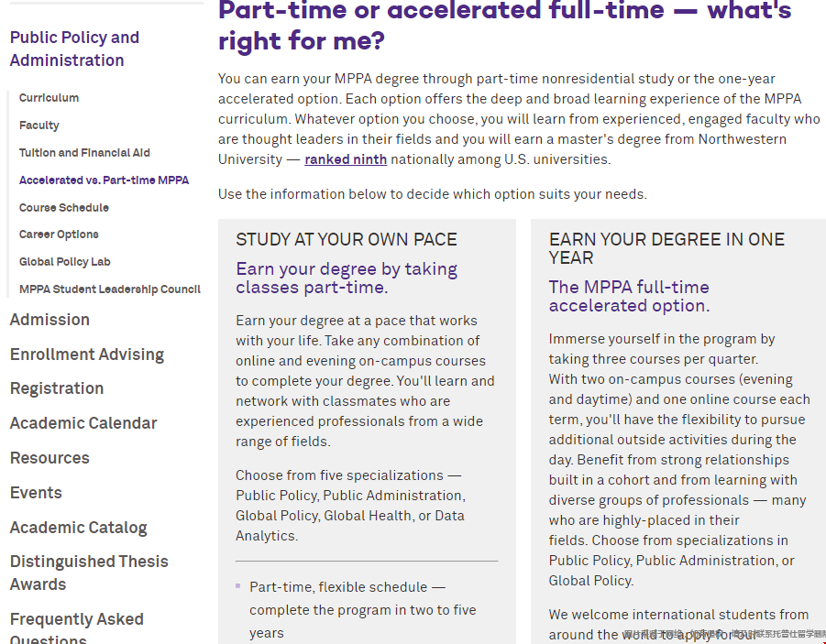Open the Academic Calendar
Screen dimensions: 826x644
click(x=83, y=423)
